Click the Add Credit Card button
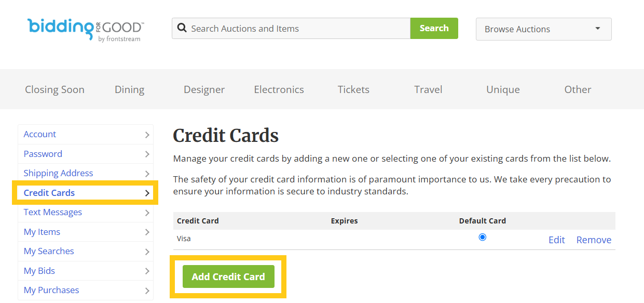This screenshot has height=303, width=644. click(x=228, y=276)
